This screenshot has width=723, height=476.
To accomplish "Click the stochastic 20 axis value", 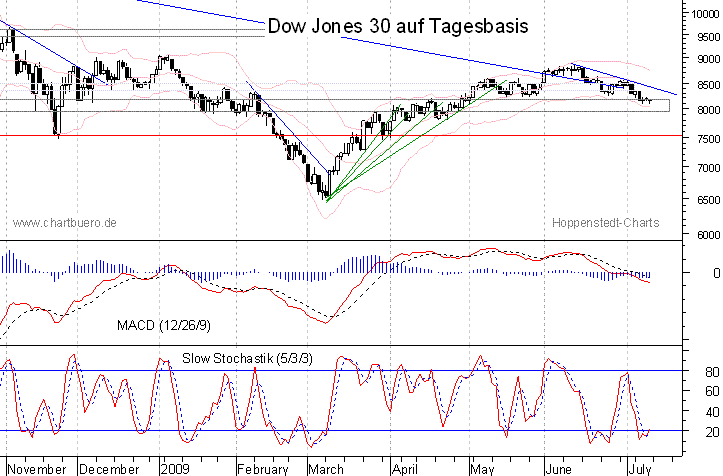I will tap(712, 432).
